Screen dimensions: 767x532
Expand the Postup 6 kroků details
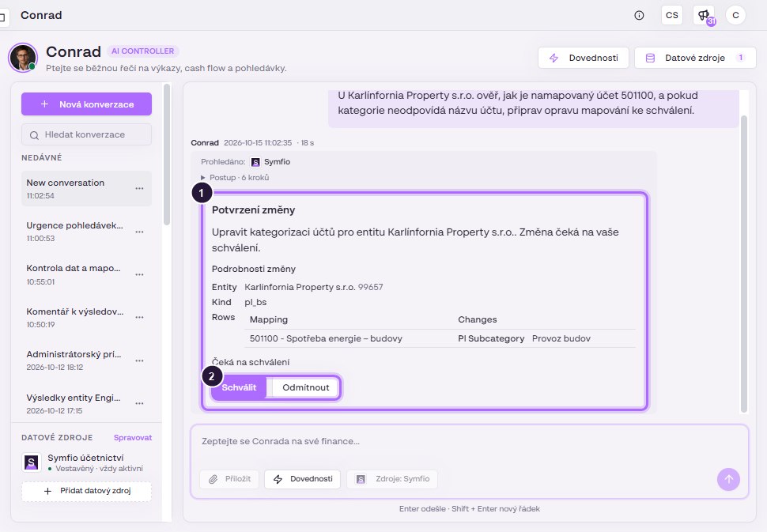236,178
